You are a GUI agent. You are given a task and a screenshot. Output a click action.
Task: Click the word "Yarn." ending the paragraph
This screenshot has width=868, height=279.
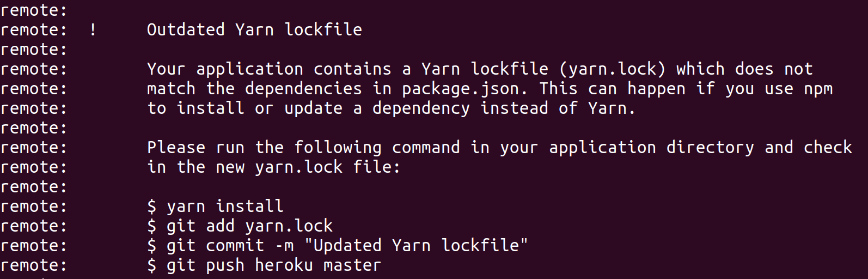point(612,108)
